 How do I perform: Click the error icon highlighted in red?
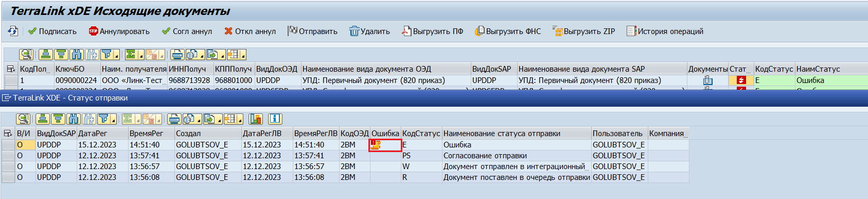pos(376,145)
